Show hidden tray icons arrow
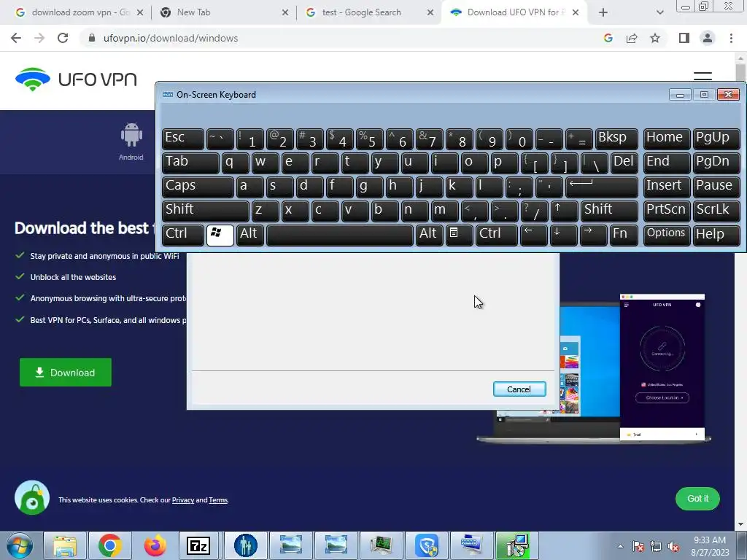This screenshot has height=560, width=747. pyautogui.click(x=620, y=547)
